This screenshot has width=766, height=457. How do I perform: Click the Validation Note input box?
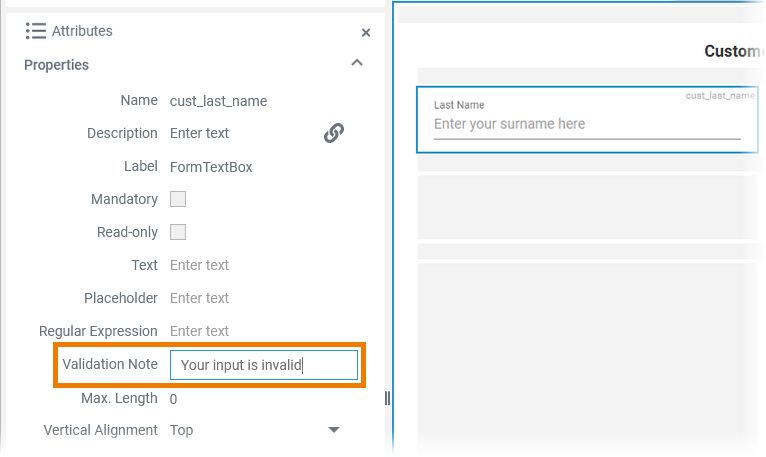(264, 365)
